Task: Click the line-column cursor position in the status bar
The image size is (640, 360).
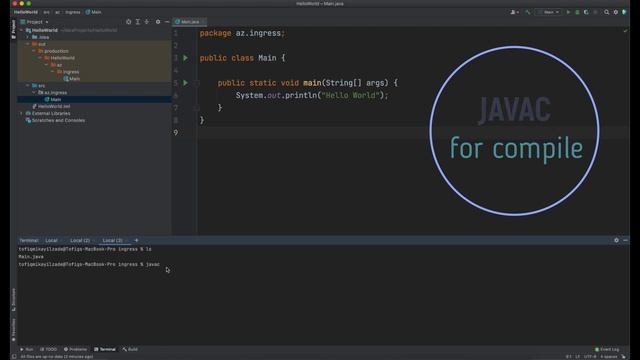Action: 569,357
